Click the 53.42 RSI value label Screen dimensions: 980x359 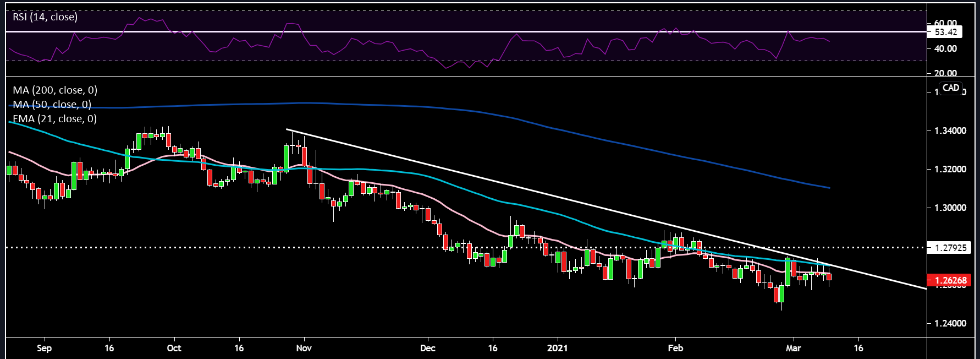tap(945, 32)
